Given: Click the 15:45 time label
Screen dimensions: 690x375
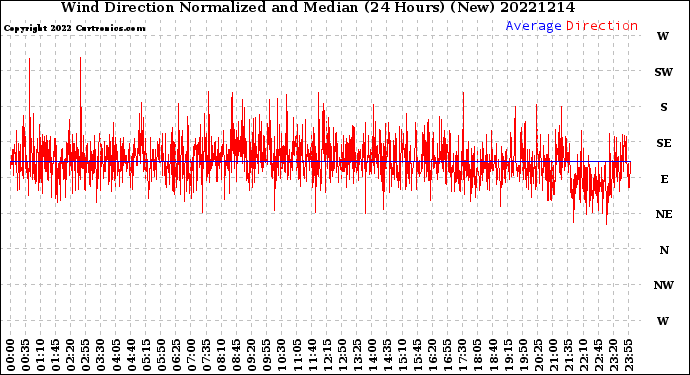Looking at the screenshot, I should click(418, 355).
